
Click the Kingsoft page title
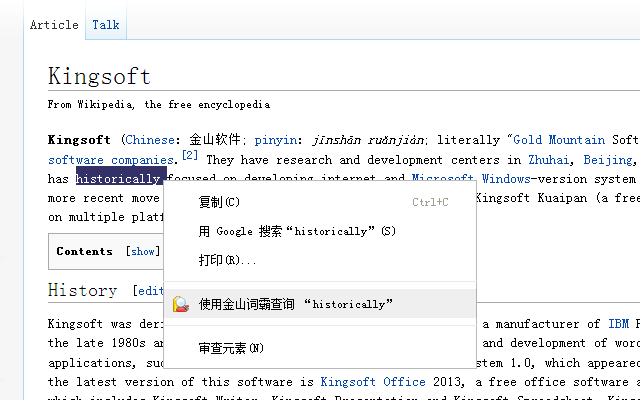coord(99,76)
